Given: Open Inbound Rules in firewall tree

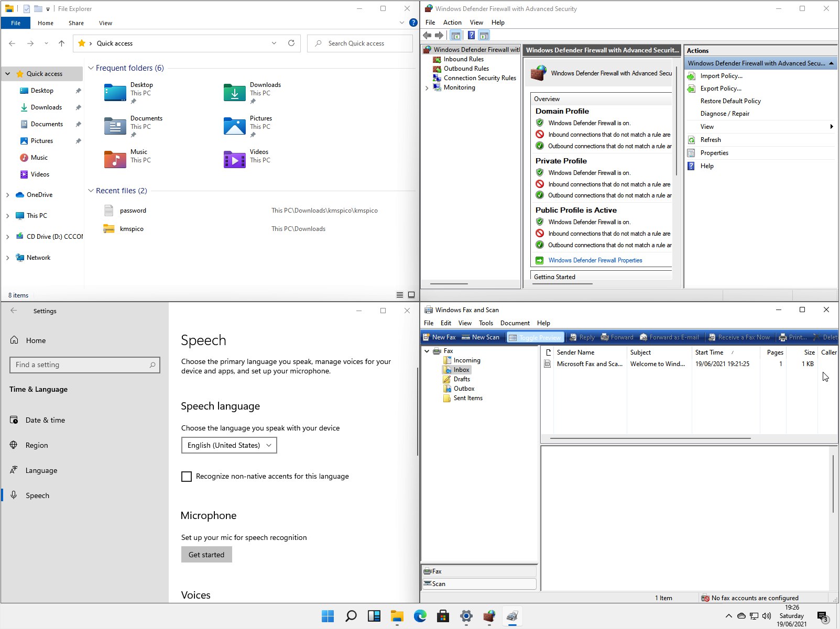Looking at the screenshot, I should (x=463, y=59).
